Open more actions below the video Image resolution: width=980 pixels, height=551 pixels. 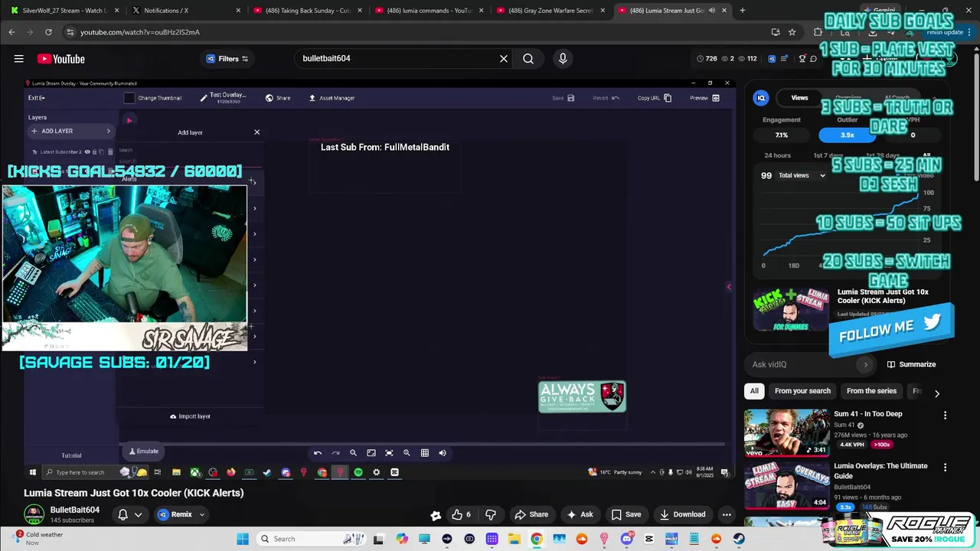point(727,514)
